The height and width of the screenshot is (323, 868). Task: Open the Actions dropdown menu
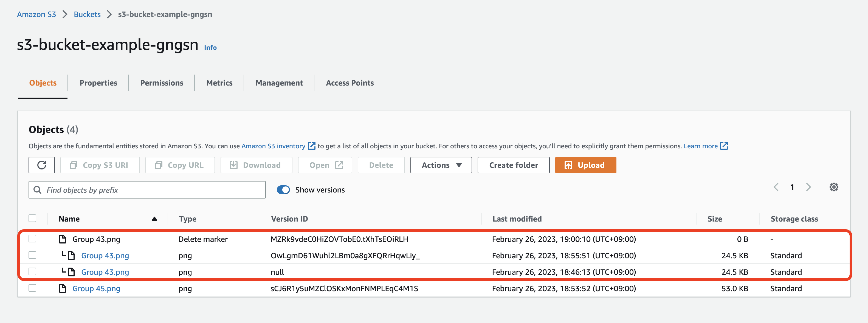(441, 165)
